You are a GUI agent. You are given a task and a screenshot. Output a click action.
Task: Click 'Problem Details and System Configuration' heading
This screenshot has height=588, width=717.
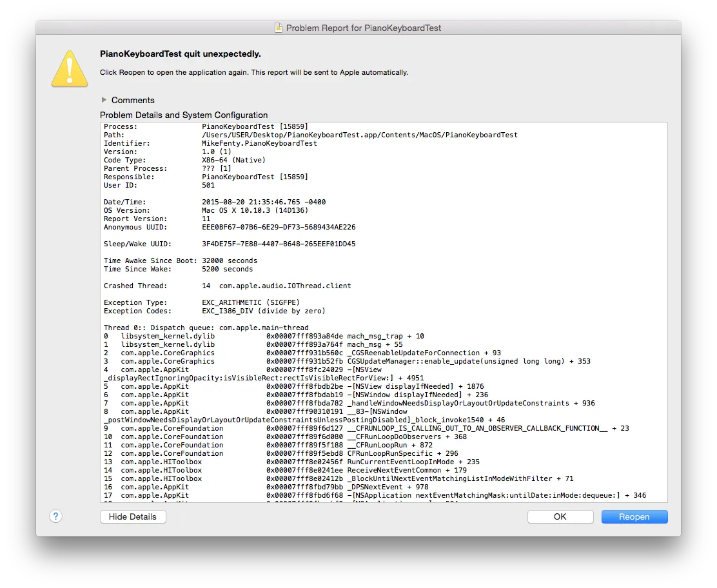184,115
